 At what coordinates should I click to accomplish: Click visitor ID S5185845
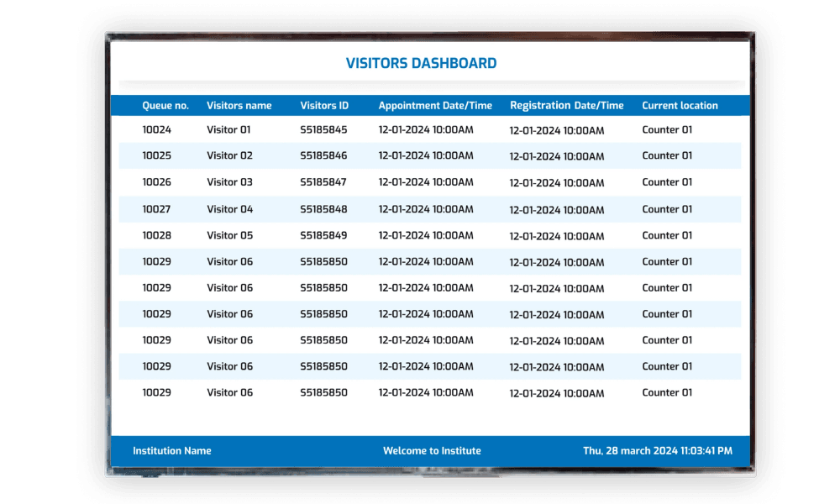click(323, 129)
